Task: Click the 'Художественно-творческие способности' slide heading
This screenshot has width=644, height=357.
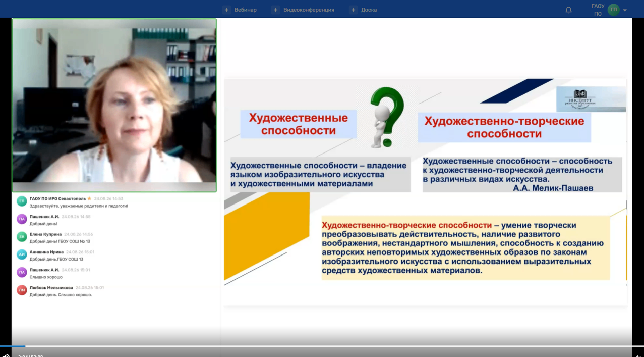Action: pyautogui.click(x=504, y=127)
